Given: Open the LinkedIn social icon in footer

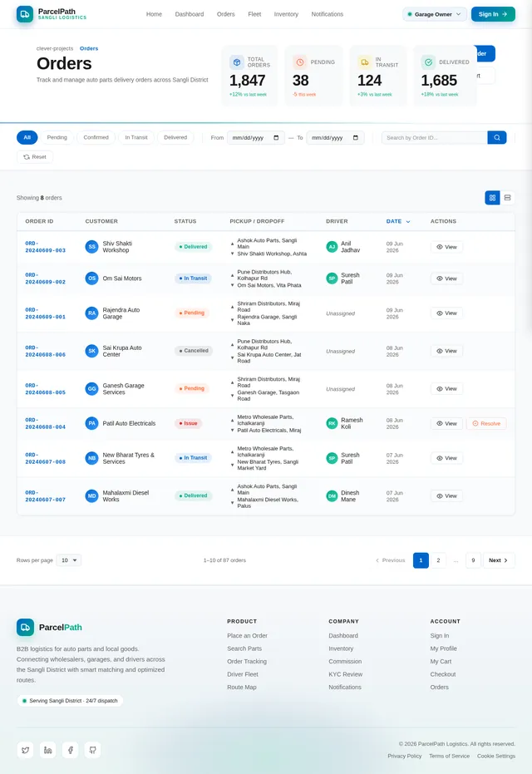Looking at the screenshot, I should 48,750.
